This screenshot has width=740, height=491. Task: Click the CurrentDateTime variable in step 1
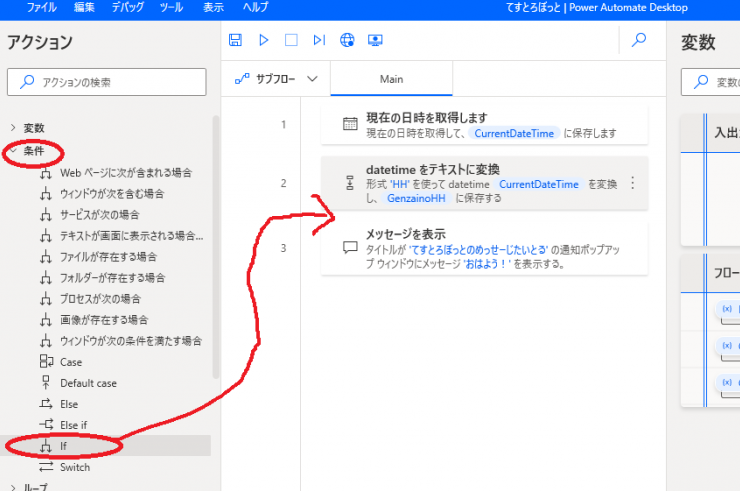(x=515, y=132)
